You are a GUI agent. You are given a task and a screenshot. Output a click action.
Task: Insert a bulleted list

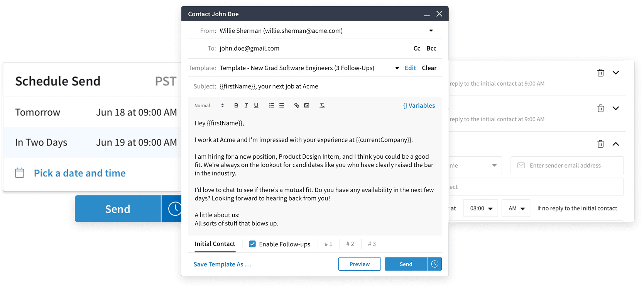pyautogui.click(x=282, y=105)
